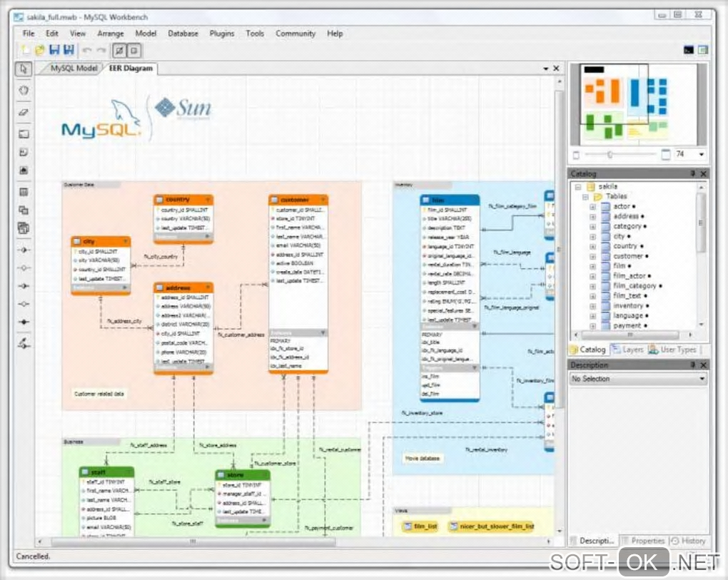Redo the last undone action
The height and width of the screenshot is (580, 728).
click(101, 50)
